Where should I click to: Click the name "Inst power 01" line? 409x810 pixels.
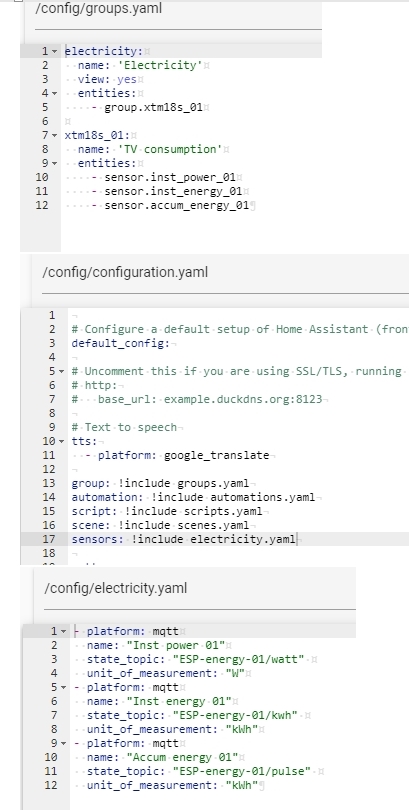156,645
